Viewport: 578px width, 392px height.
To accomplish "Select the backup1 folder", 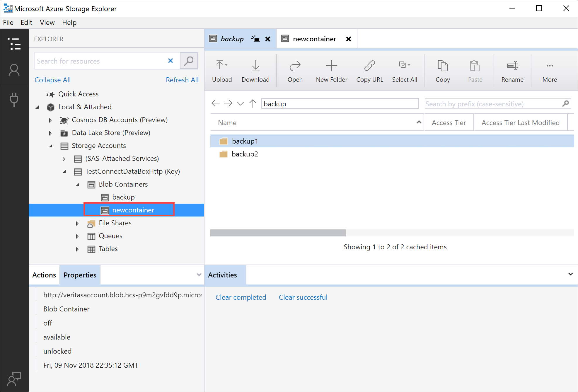I will [244, 140].
